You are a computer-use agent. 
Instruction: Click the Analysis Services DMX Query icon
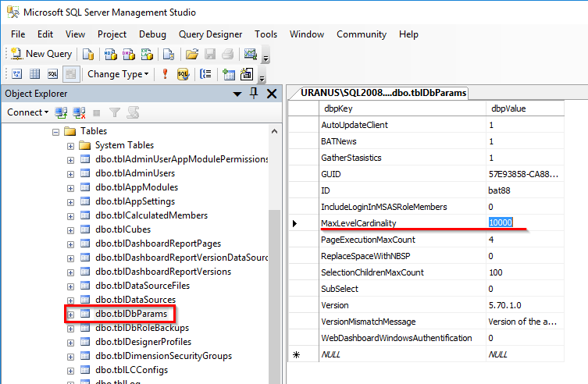(x=129, y=55)
